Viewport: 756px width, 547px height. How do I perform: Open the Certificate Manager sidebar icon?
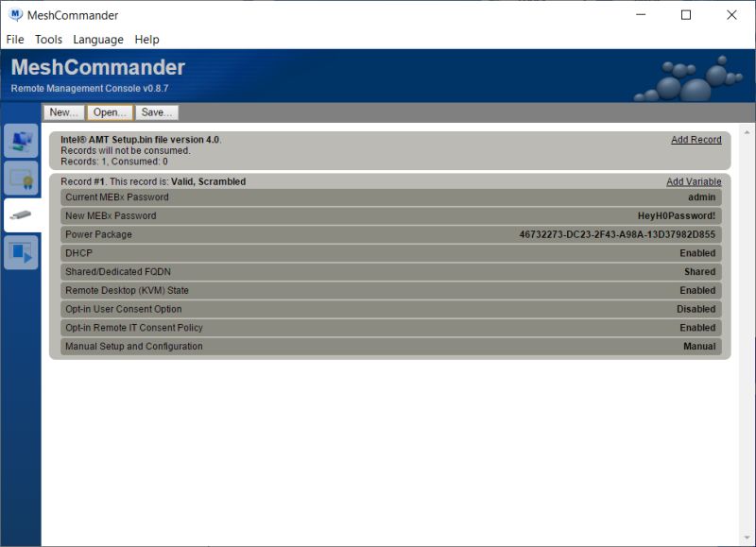(20, 179)
